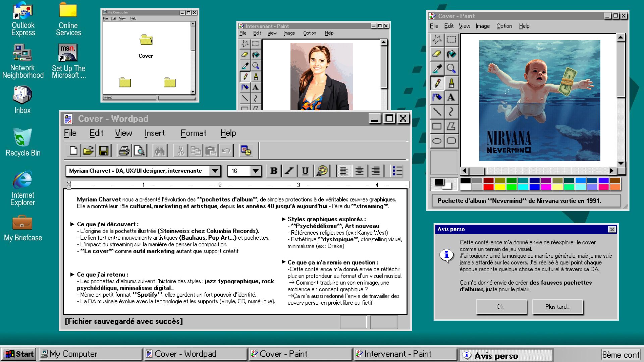Image resolution: width=644 pixels, height=362 pixels.
Task: Select the Brush tool in Cover - Paint
Action: 451,83
